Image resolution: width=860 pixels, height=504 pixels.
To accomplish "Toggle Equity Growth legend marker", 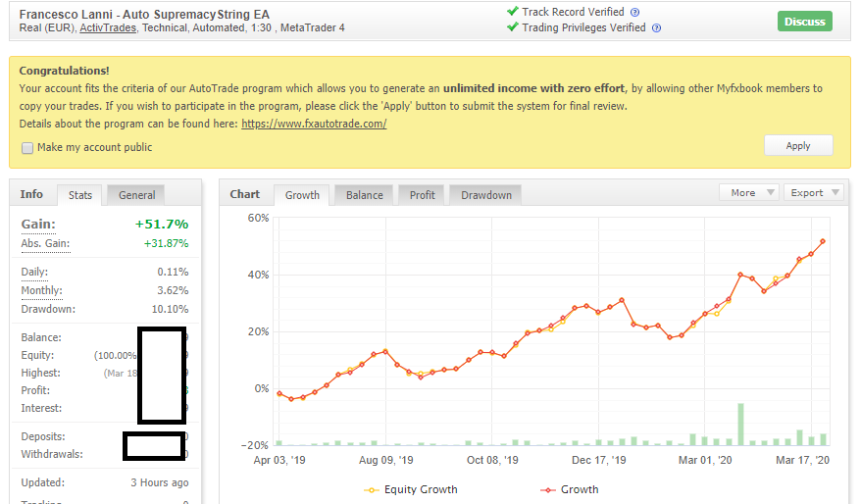I will tap(372, 489).
